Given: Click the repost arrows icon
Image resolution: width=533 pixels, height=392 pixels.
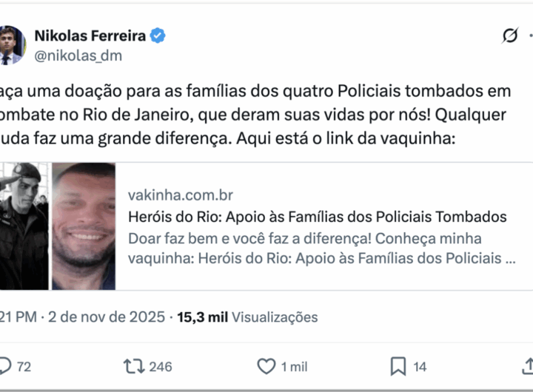Looking at the screenshot, I should click(x=133, y=366).
